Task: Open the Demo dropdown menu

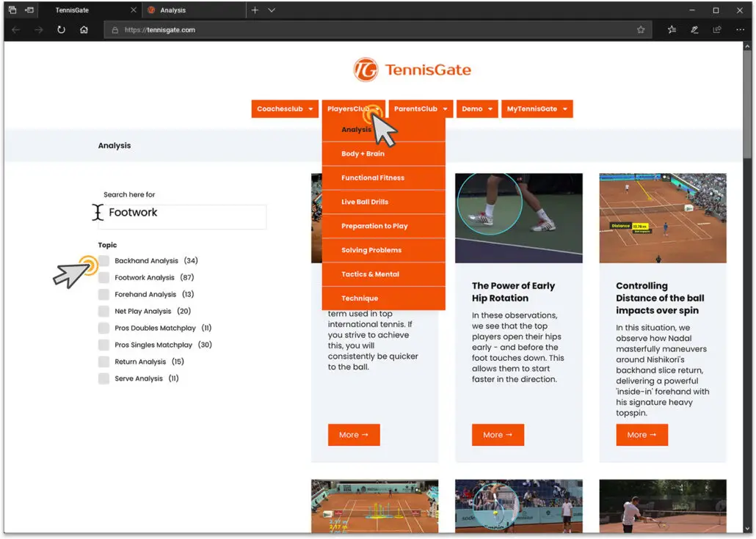Action: coord(477,109)
